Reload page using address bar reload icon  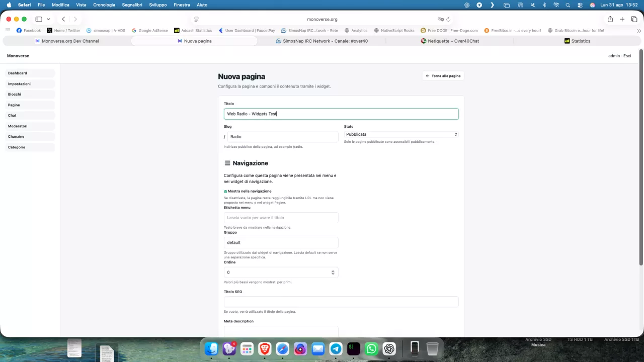pyautogui.click(x=448, y=19)
